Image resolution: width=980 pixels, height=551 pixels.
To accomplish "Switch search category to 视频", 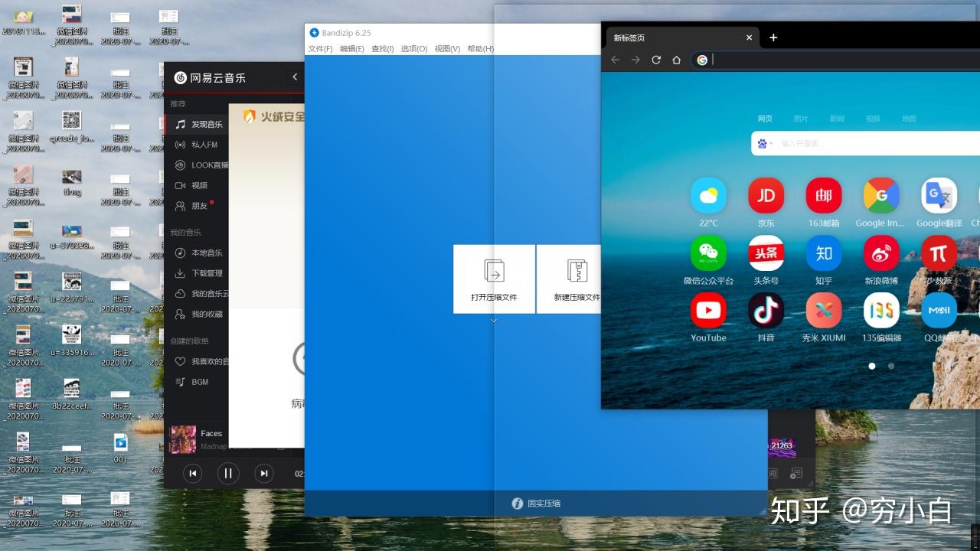I will pos(873,119).
